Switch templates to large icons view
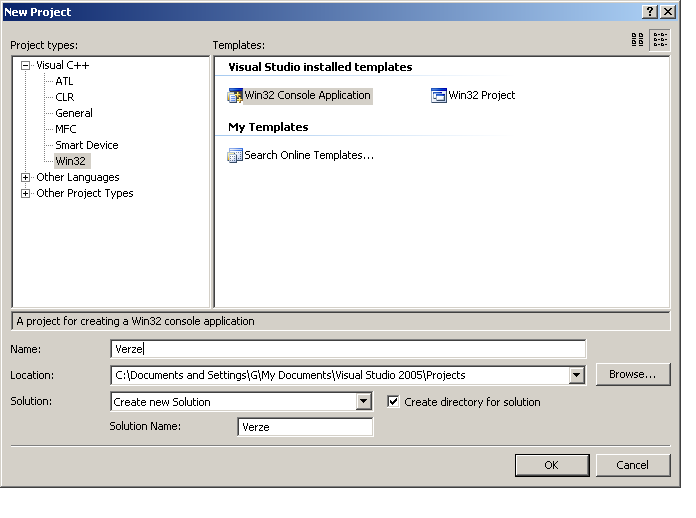 (637, 40)
